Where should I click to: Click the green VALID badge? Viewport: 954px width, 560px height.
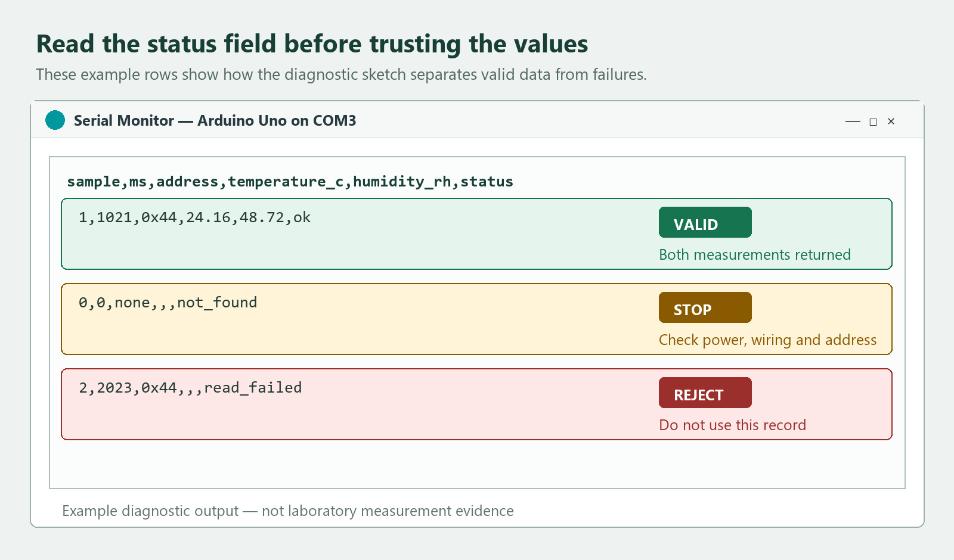pyautogui.click(x=705, y=222)
